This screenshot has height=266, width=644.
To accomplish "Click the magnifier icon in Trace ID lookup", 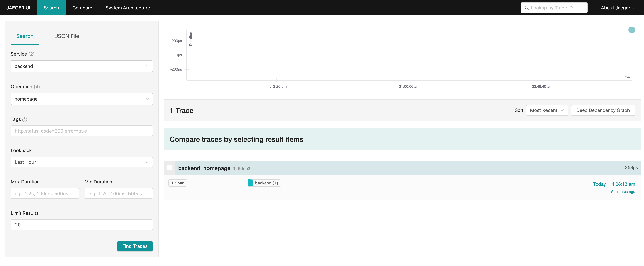I will click(527, 8).
